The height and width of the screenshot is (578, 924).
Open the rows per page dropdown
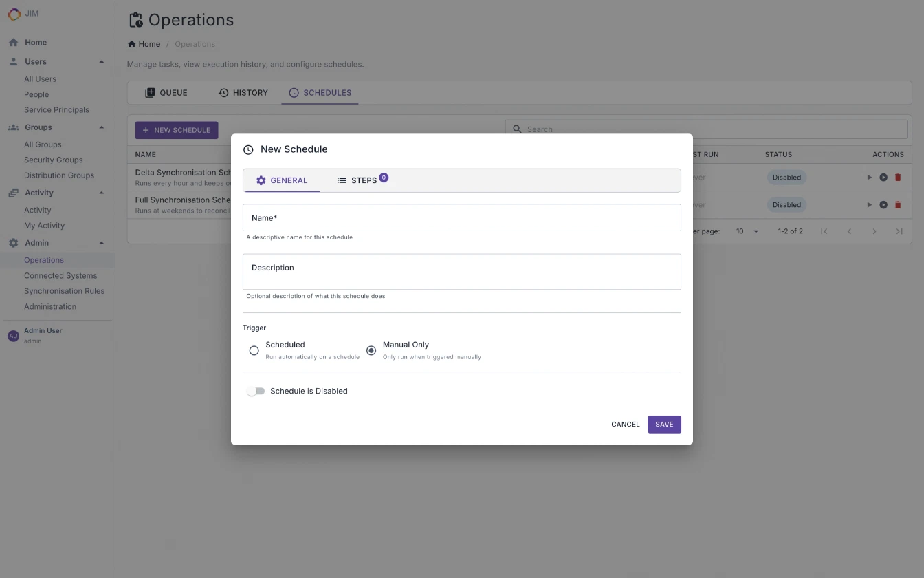pos(745,231)
